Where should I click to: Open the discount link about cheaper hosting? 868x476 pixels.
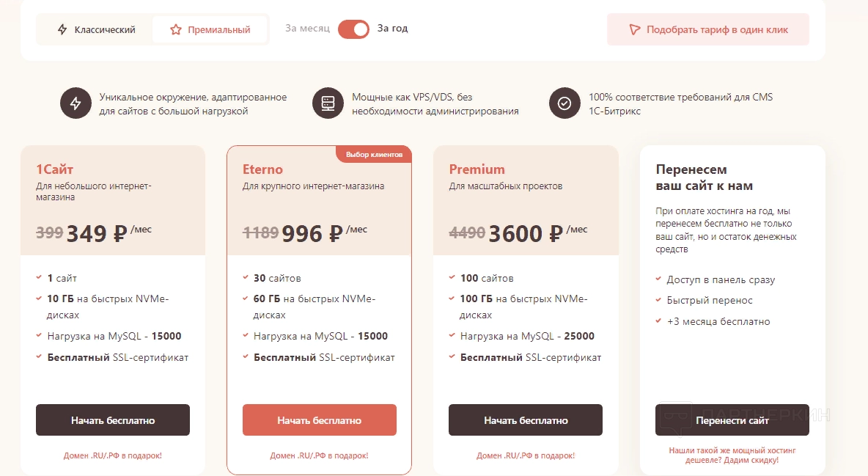[732, 455]
